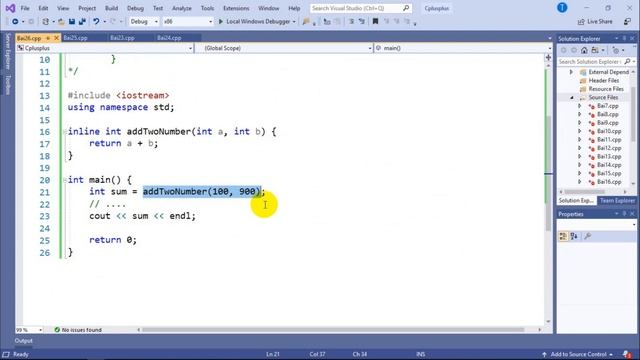The width and height of the screenshot is (640, 360).
Task: Click the editor horizontal scrollbar
Action: (x=333, y=330)
